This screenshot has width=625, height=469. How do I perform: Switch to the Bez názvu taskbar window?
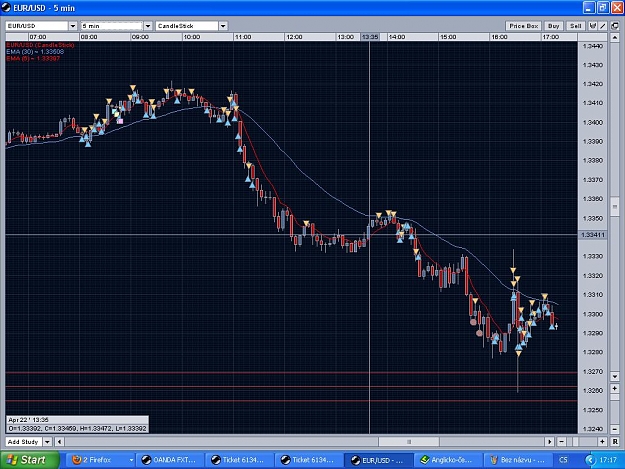click(517, 460)
